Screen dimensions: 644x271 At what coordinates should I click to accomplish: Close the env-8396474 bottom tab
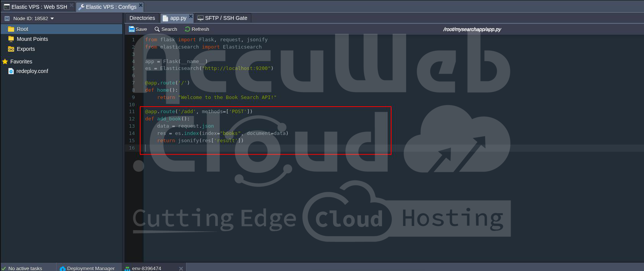pyautogui.click(x=181, y=268)
